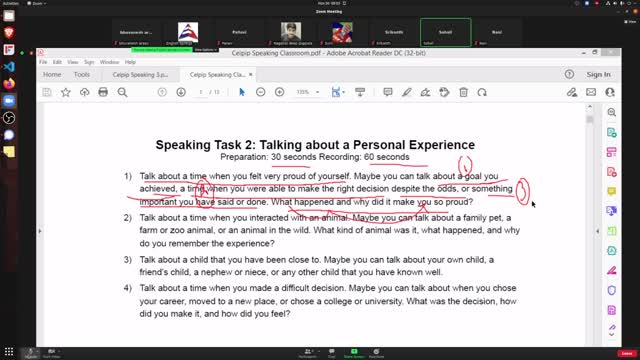Open Show Applications grid icon
Viewport: 640px width, 360px height.
[x=9, y=351]
